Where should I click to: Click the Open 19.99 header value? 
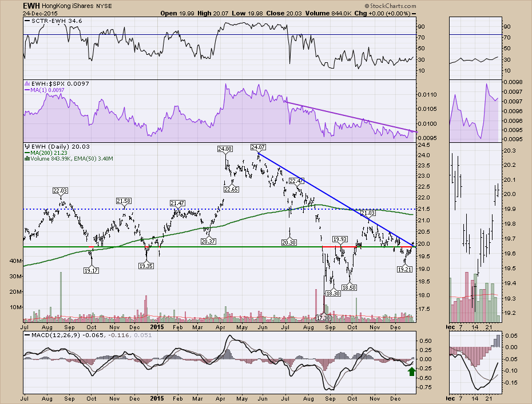[x=177, y=13]
